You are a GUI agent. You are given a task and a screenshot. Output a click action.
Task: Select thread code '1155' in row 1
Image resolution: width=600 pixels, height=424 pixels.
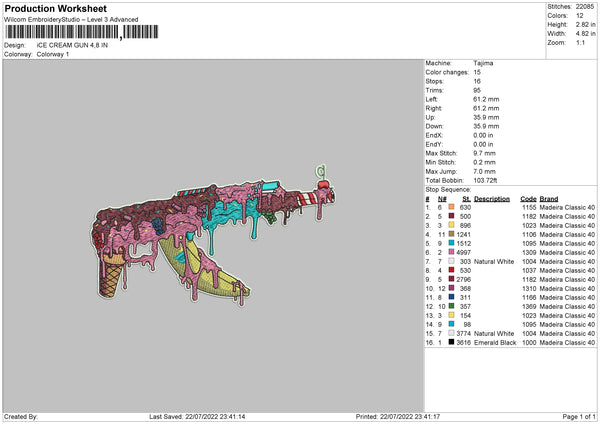tap(529, 207)
